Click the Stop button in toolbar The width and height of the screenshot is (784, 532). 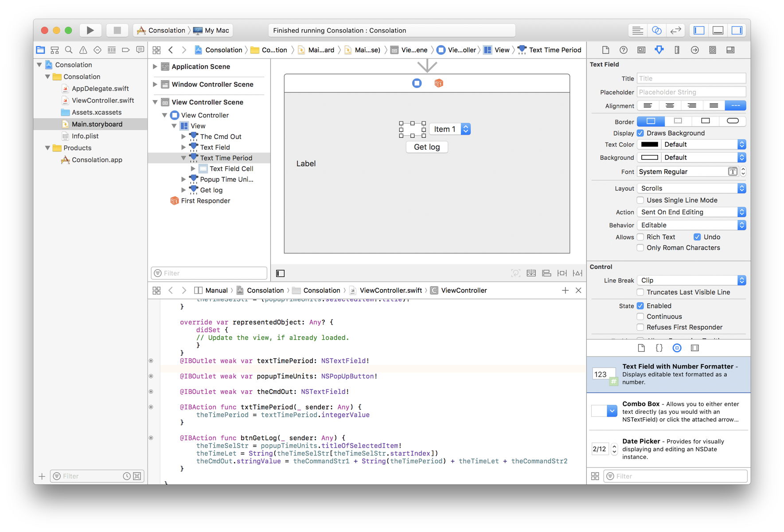pos(117,30)
